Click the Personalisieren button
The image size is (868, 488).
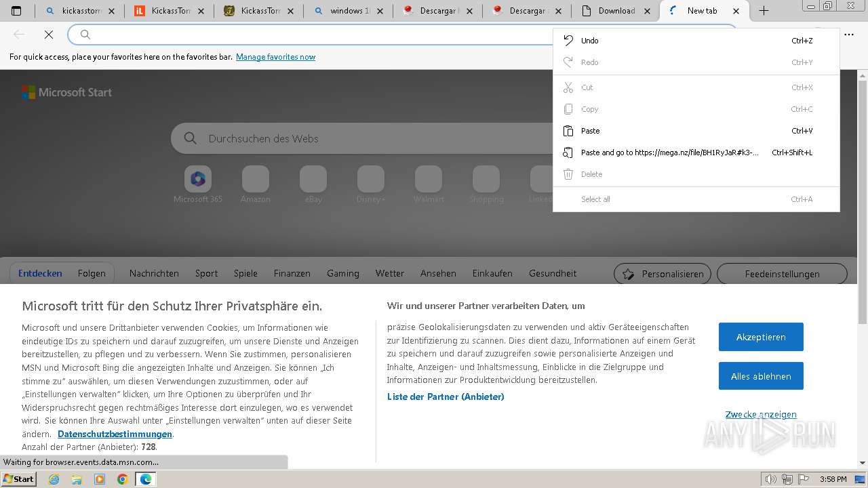pyautogui.click(x=663, y=274)
